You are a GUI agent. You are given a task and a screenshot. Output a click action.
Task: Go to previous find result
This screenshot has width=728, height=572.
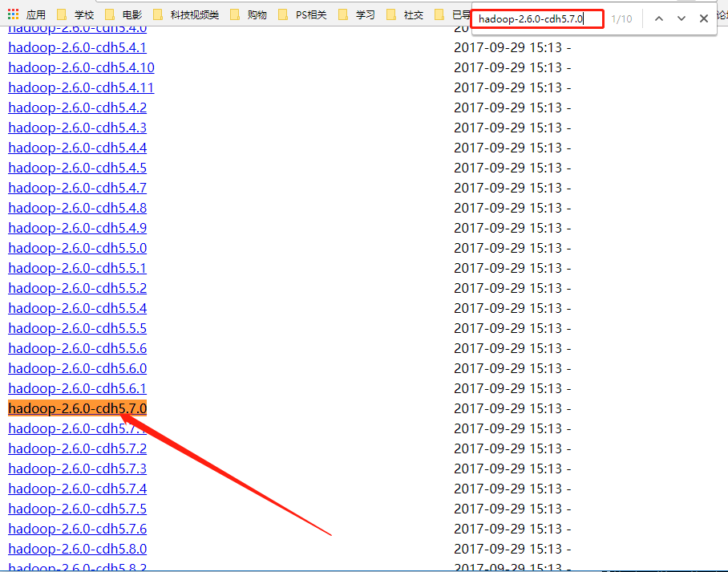pos(659,18)
